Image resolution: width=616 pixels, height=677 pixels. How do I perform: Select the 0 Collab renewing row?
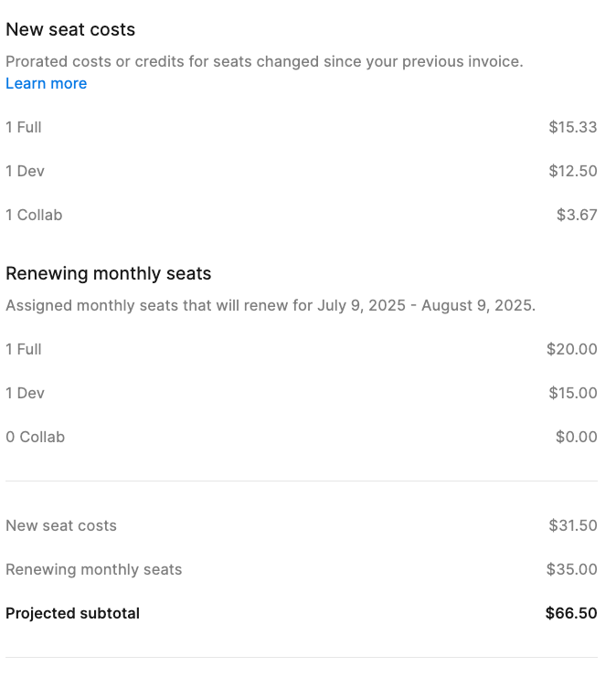302,437
